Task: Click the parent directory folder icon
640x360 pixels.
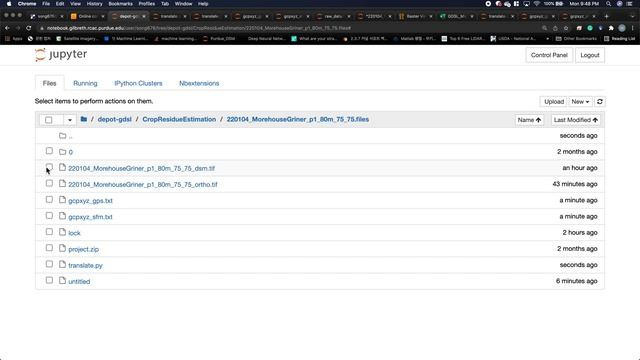Action: [x=62, y=136]
